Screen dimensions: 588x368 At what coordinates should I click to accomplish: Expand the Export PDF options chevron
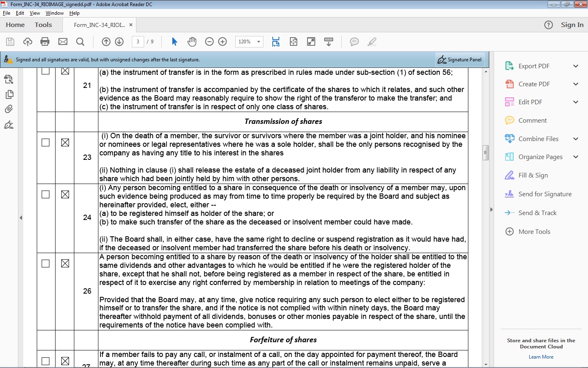[576, 66]
